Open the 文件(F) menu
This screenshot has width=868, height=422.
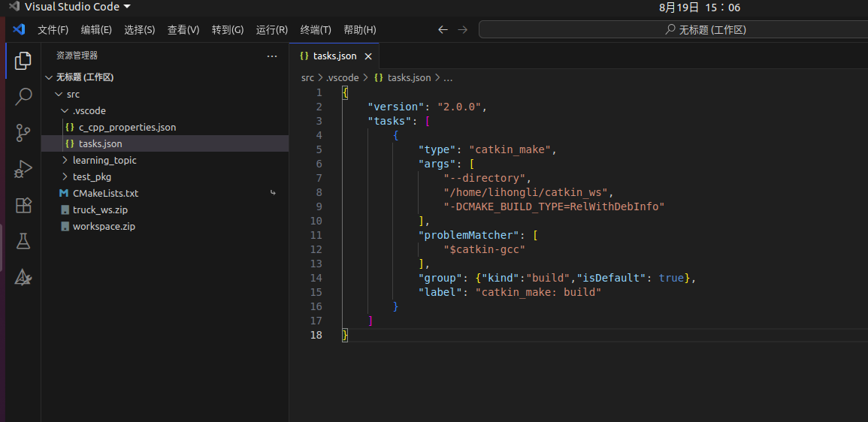click(53, 30)
